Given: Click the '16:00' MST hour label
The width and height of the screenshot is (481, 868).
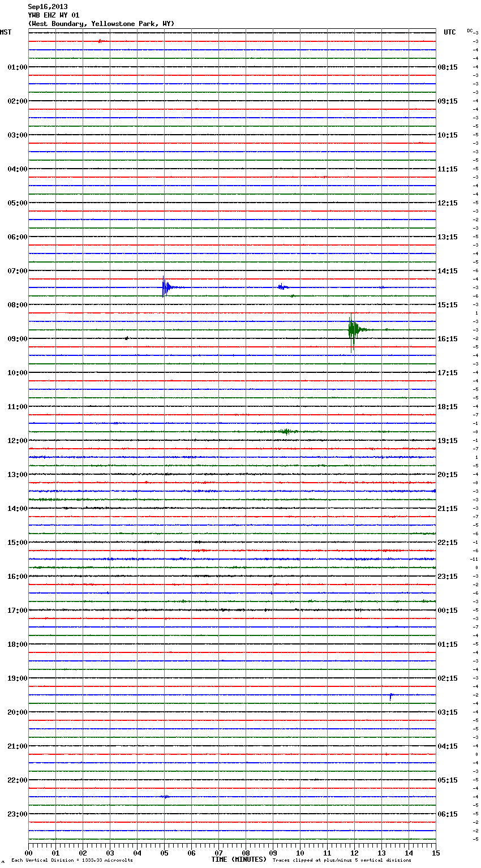Looking at the screenshot, I should [17, 577].
